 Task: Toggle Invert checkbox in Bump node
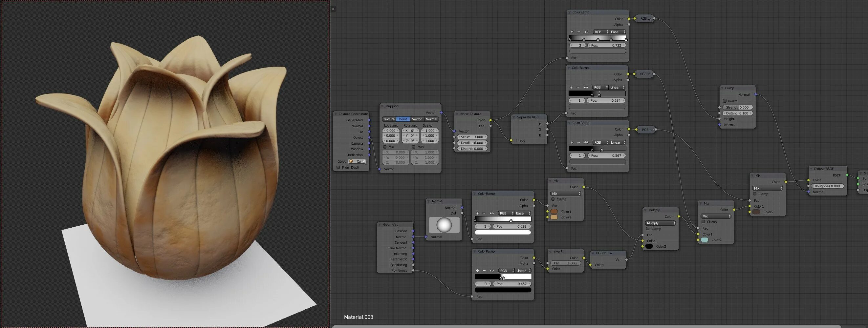pos(725,101)
